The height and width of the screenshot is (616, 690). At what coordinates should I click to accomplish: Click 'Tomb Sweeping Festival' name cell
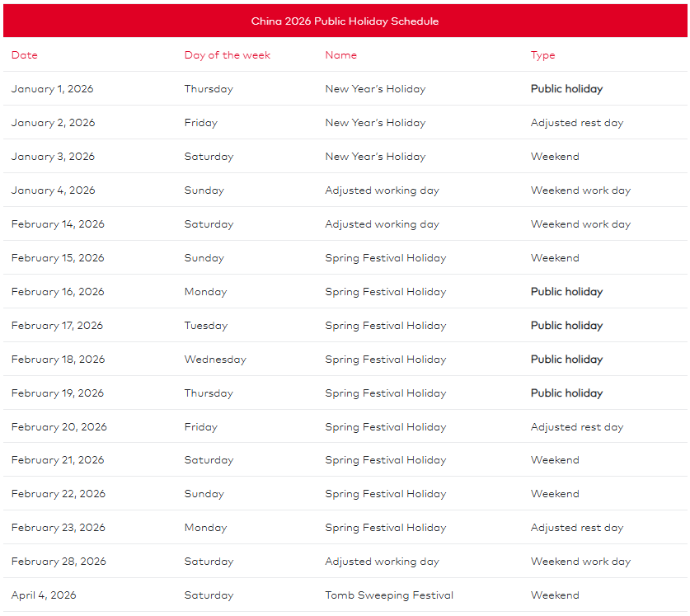(389, 595)
